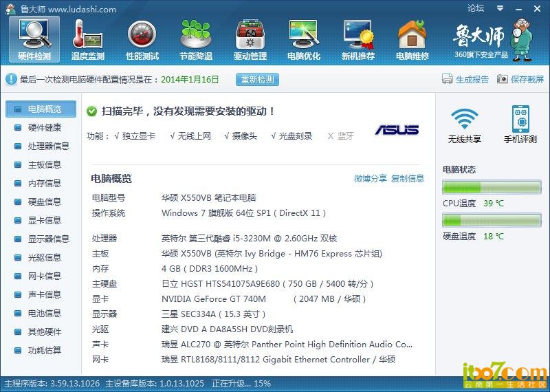Screen dimensions: 550x392
Task: Open 新机推荐 new PC recommendations
Action: point(358,40)
